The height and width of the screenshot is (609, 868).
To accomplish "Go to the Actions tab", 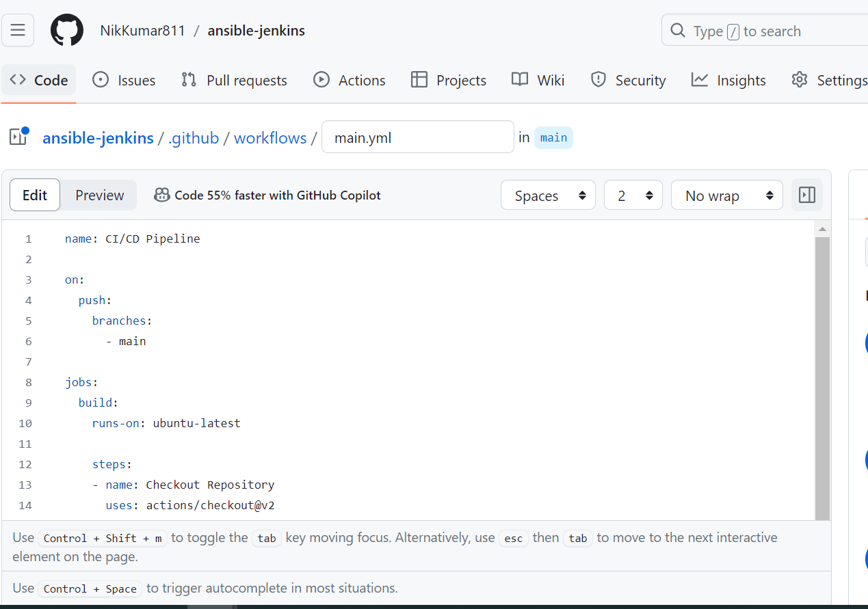I will (x=350, y=80).
